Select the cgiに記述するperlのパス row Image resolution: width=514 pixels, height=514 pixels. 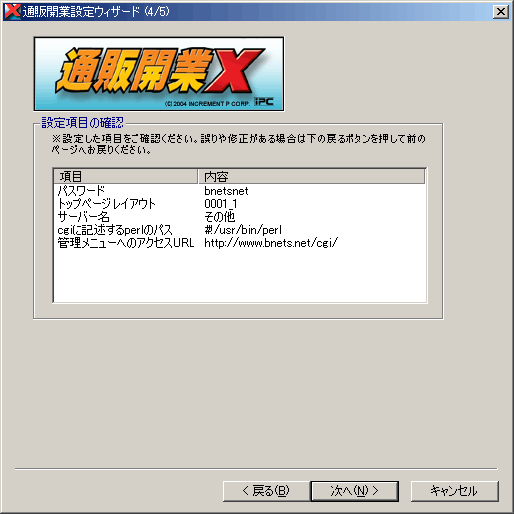[240, 230]
